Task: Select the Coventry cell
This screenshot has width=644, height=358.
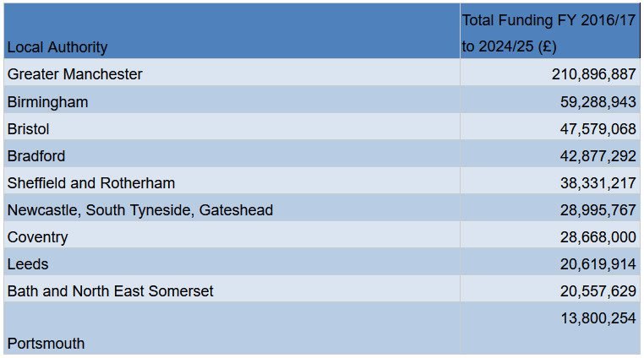Action: 38,237
